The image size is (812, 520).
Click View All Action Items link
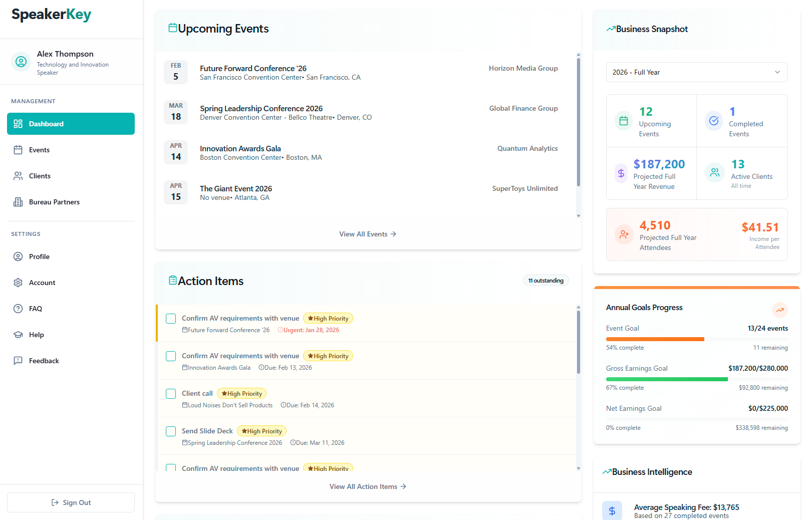pos(368,486)
